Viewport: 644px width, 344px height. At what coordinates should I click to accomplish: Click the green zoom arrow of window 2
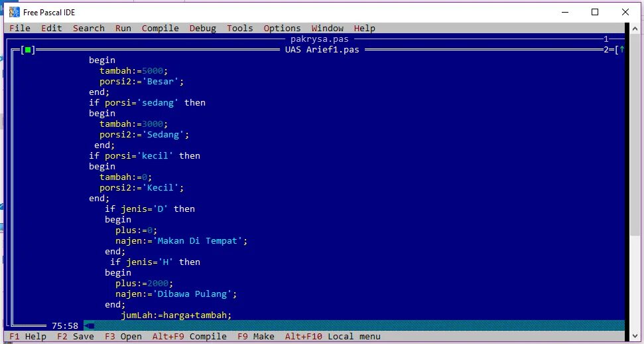click(621, 50)
